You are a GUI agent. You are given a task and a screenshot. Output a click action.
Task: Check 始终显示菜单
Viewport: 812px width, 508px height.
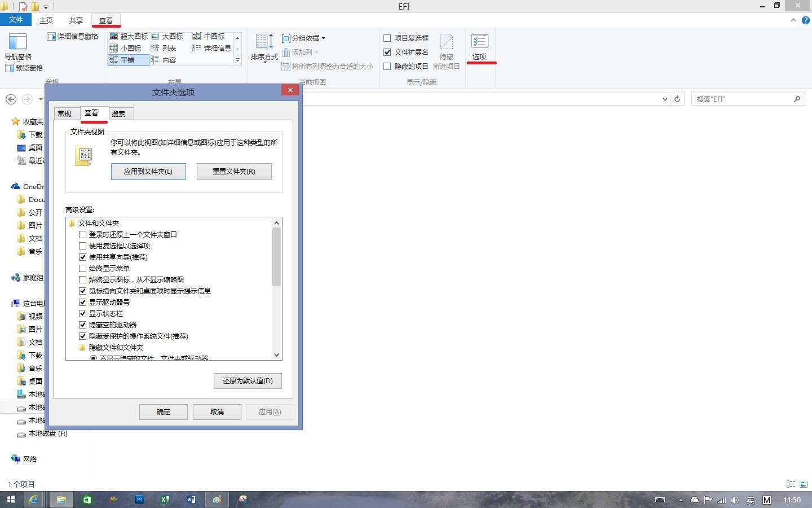[83, 268]
